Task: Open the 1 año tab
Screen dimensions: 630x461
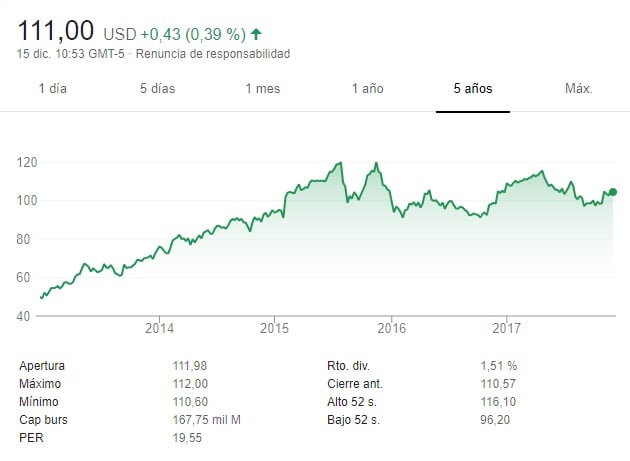Action: (368, 88)
